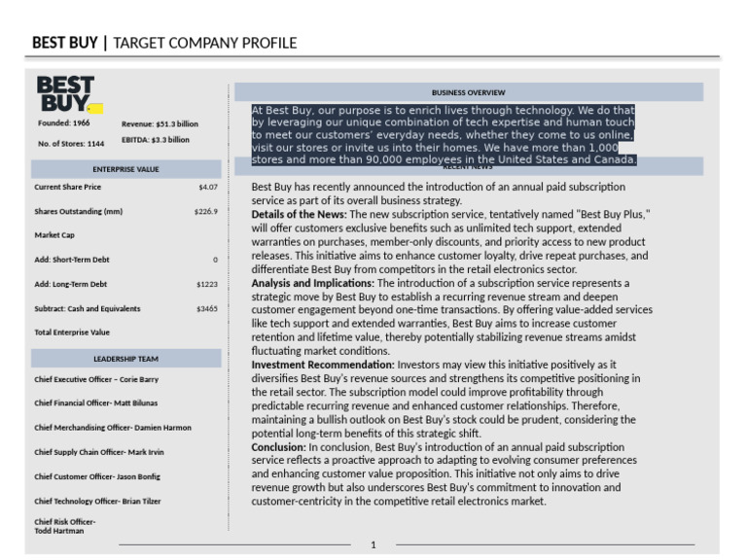The height and width of the screenshot is (560, 747).
Task: Select the $4.07 share price value
Action: pyautogui.click(x=208, y=187)
